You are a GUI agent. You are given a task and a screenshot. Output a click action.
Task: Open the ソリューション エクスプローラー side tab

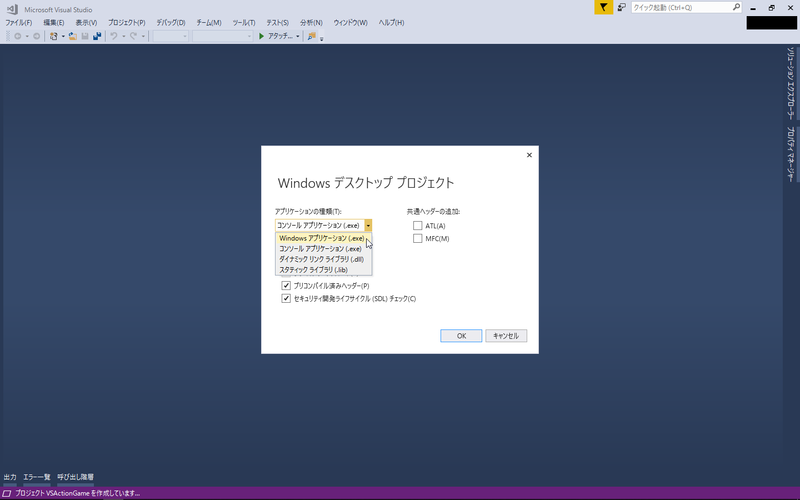[x=791, y=83]
